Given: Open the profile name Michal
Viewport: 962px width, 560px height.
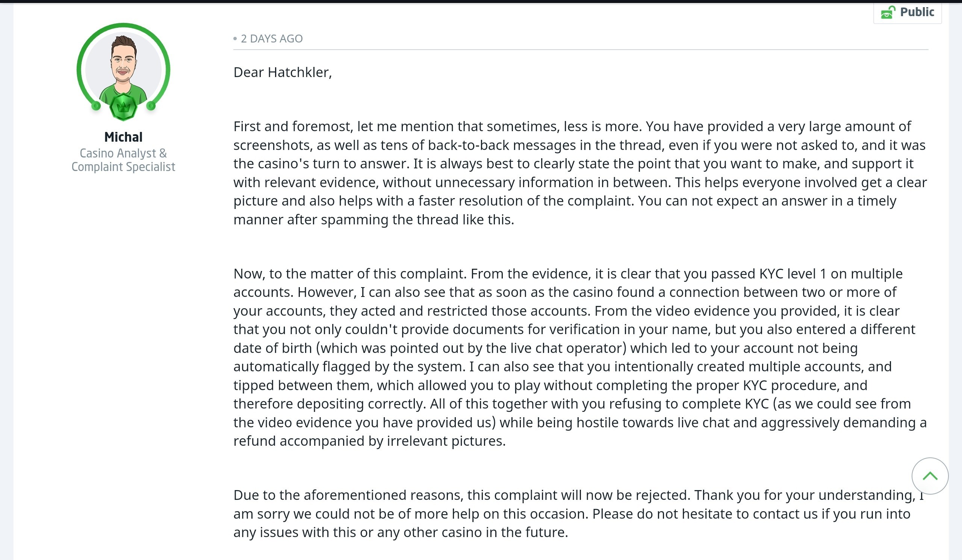Looking at the screenshot, I should (123, 137).
